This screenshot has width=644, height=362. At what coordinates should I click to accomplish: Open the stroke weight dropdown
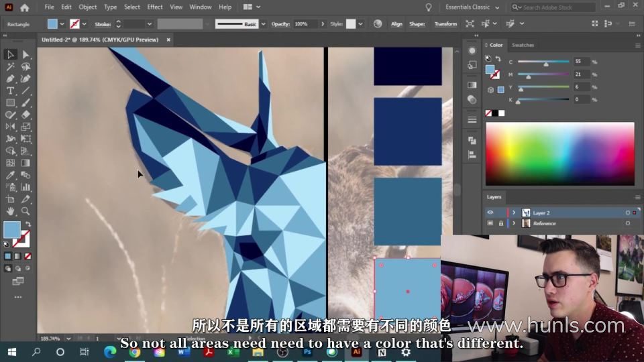click(x=150, y=24)
